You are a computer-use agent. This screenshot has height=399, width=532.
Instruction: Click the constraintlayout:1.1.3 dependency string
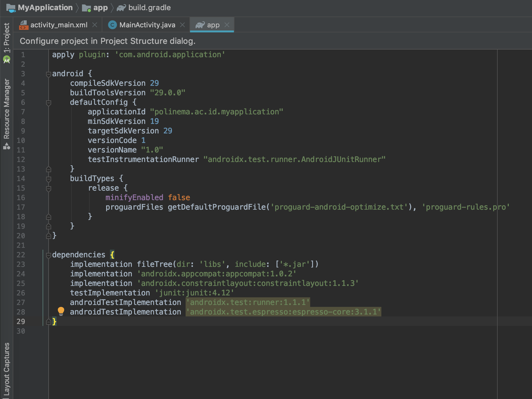coord(248,283)
